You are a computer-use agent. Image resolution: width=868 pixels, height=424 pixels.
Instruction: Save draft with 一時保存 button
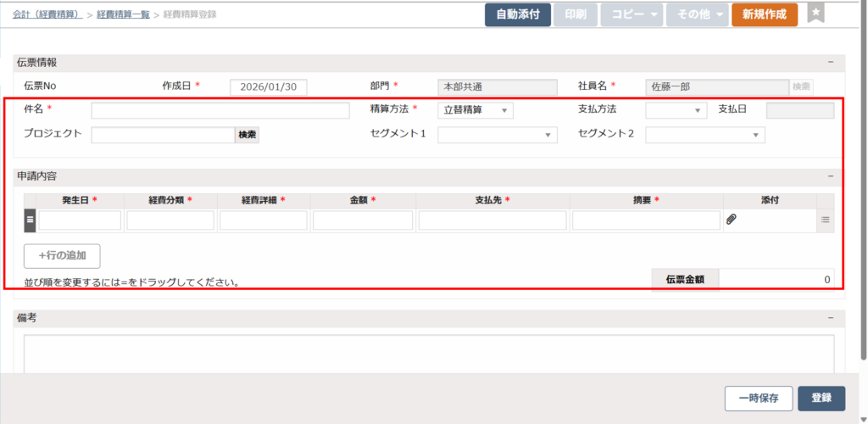tap(759, 398)
